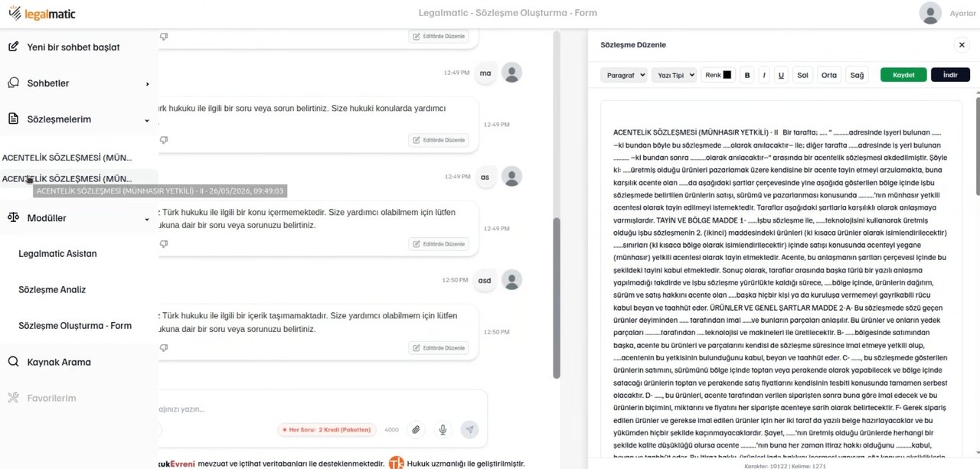Screen dimensions: 980x469
Task: Close the Sözleşme Düzenle panel
Action: [x=962, y=45]
